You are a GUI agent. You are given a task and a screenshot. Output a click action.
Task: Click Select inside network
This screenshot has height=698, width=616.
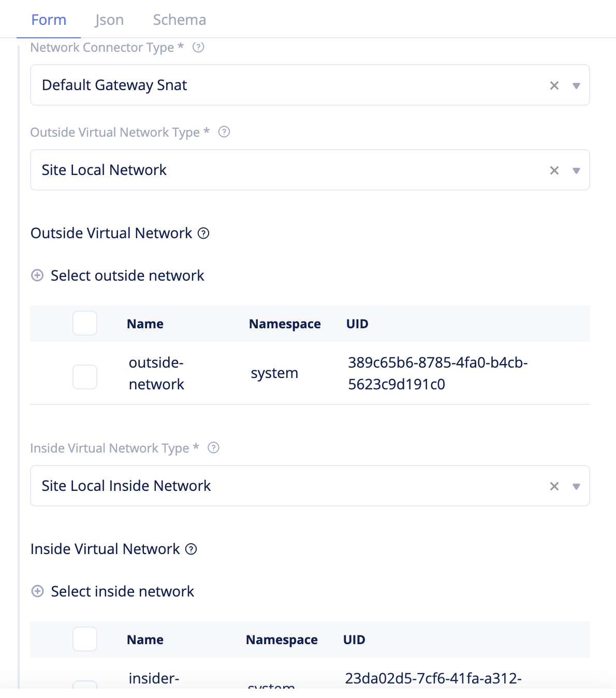coord(122,591)
